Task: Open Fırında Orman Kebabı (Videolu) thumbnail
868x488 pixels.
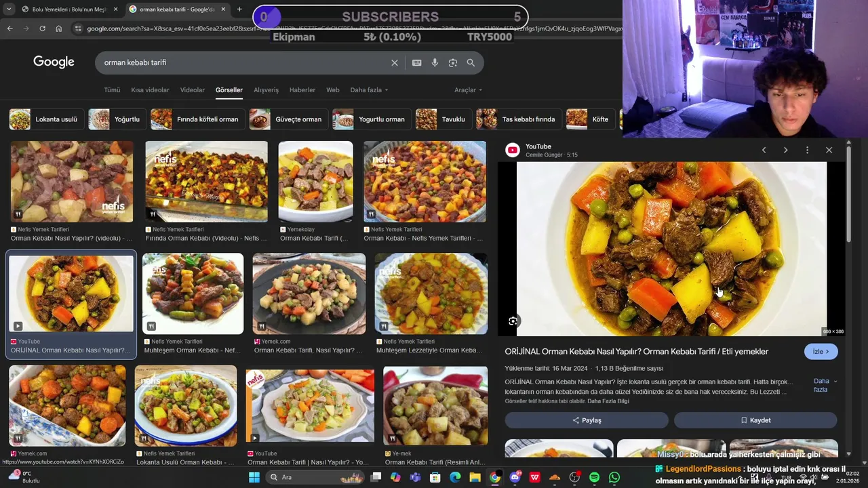Action: 206,182
